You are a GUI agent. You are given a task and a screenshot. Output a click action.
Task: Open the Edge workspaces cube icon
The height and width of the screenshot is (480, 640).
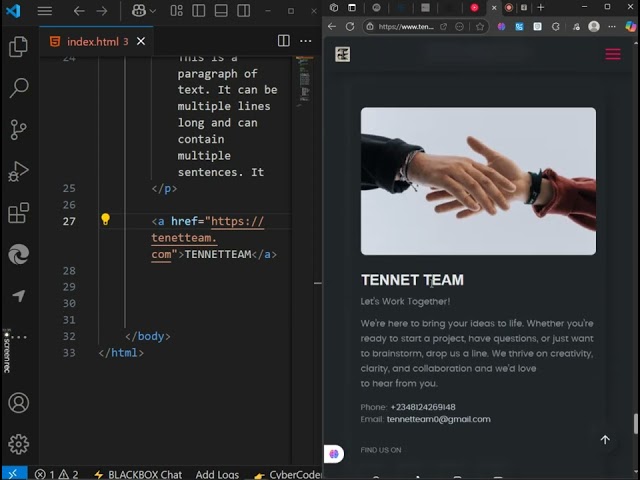coord(334,7)
